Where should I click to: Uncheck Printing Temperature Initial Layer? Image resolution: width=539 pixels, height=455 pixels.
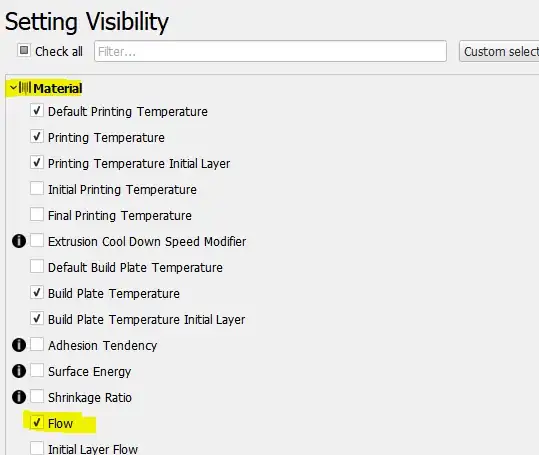tap(37, 163)
